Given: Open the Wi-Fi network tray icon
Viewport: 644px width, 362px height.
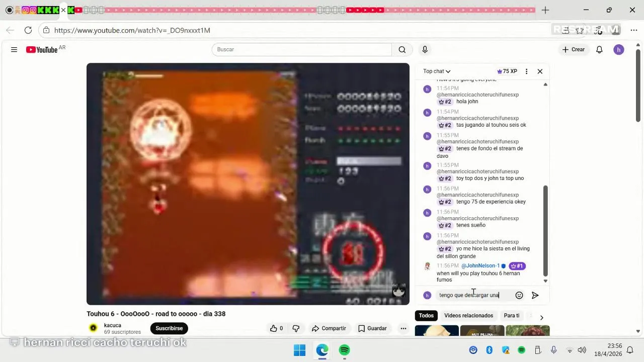Looking at the screenshot, I should coord(570,350).
